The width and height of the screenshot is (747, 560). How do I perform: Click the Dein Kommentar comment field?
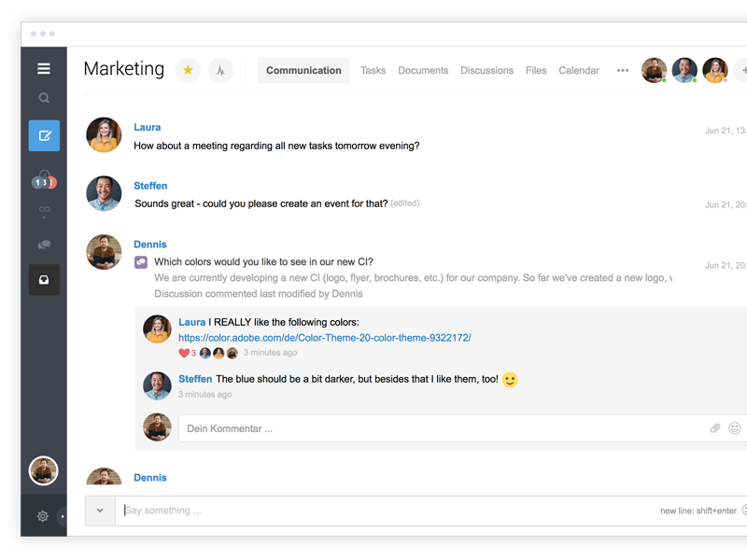point(439,428)
